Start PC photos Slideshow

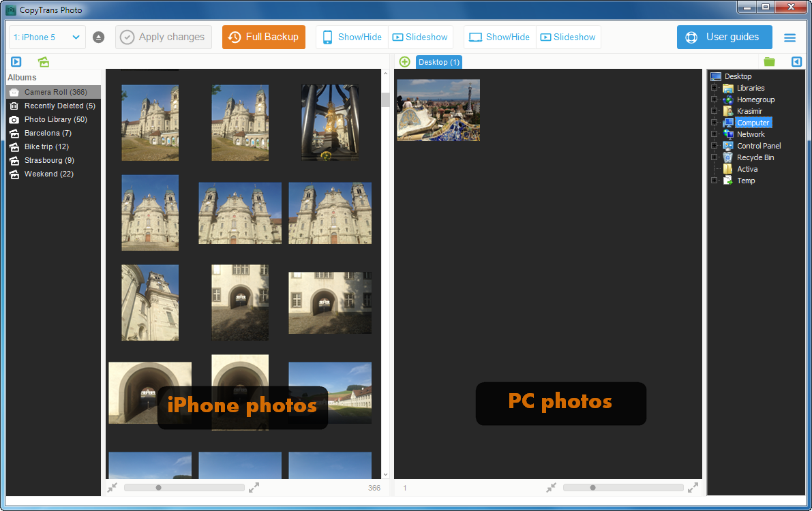click(568, 37)
